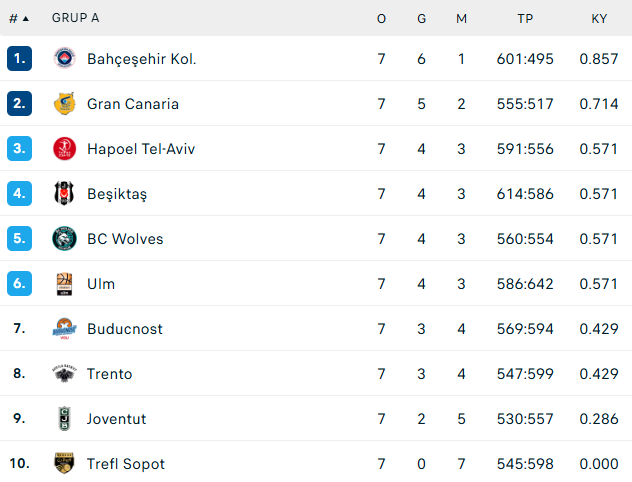
Task: Click the Trefl Sopot crest
Action: point(64,463)
